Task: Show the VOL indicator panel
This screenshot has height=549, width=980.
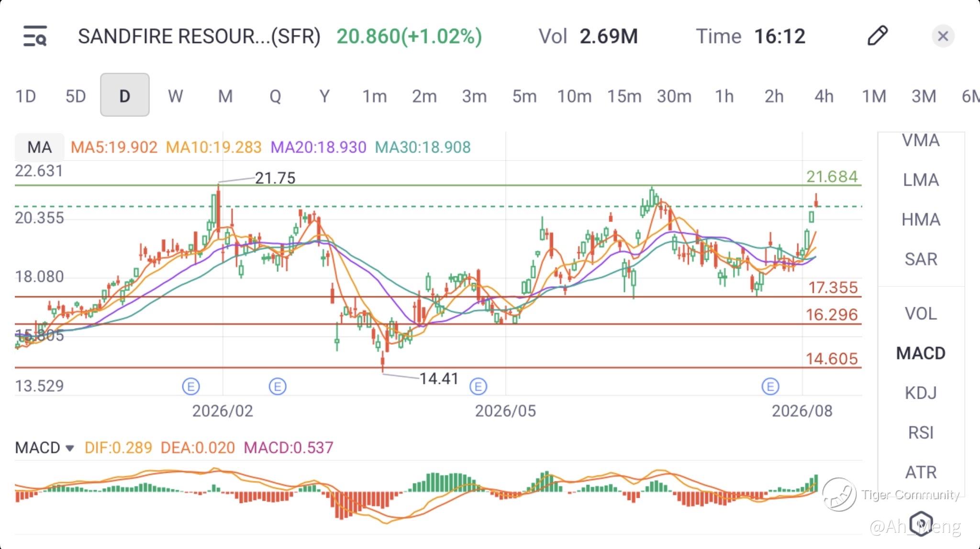Action: (921, 314)
